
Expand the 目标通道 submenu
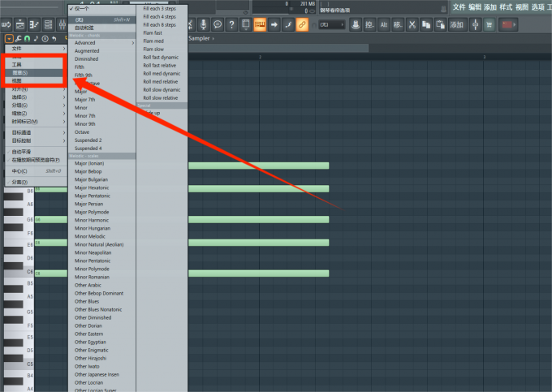click(x=36, y=132)
